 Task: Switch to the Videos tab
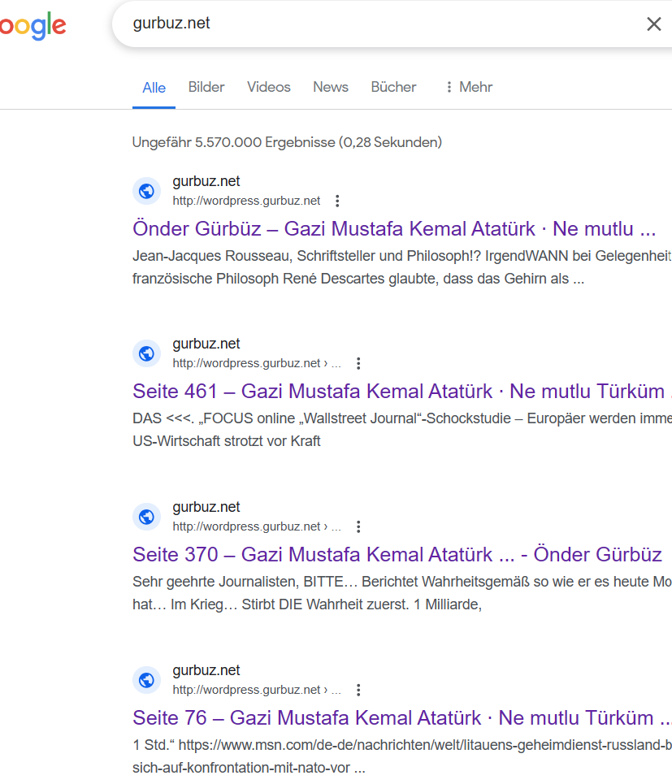269,87
